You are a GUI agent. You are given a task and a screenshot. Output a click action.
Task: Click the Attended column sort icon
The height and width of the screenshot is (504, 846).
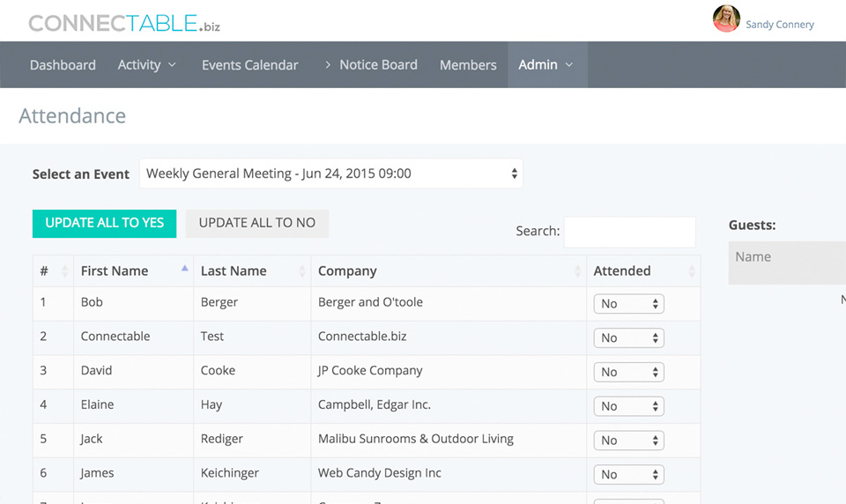coord(691,271)
